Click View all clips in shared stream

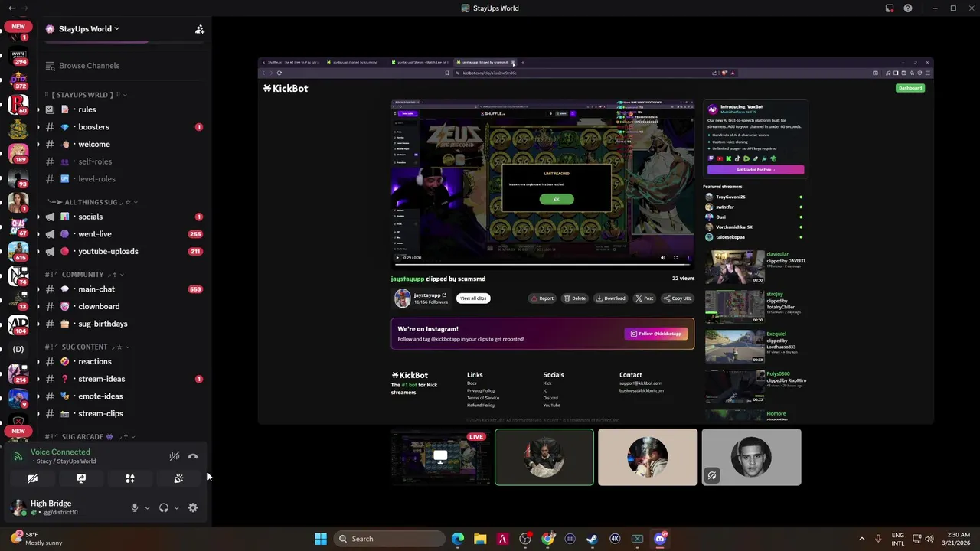click(473, 298)
